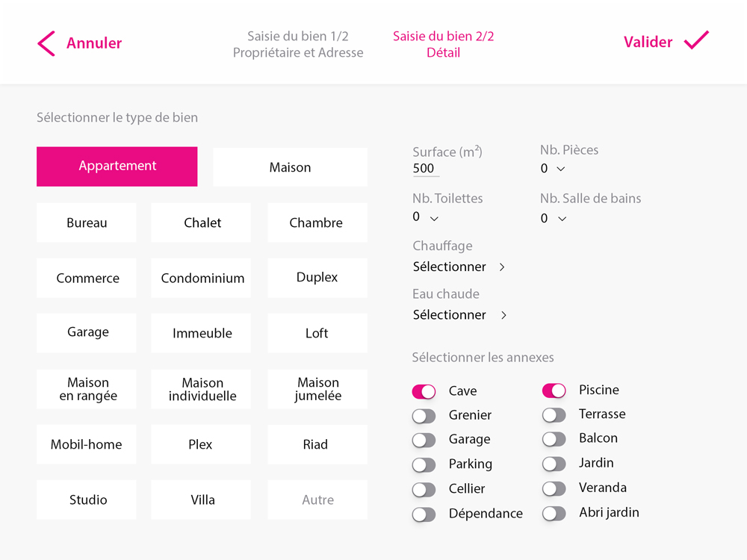The height and width of the screenshot is (560, 747).
Task: Open the Chauffage Sélectionner chevron
Action: (x=502, y=267)
